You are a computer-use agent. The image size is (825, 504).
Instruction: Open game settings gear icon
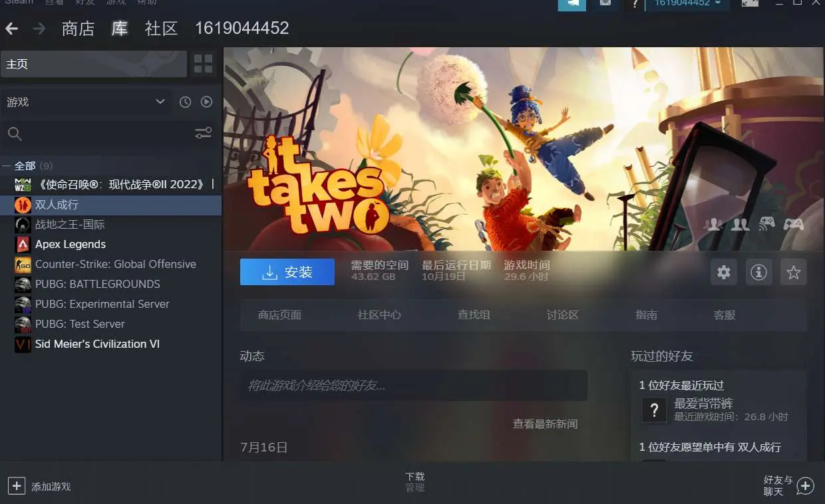coord(724,272)
